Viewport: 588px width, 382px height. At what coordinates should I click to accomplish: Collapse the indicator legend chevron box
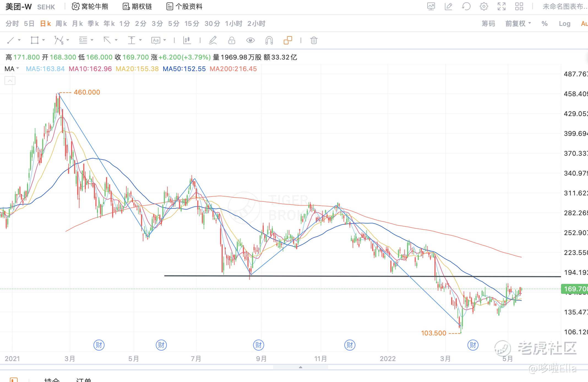click(10, 81)
